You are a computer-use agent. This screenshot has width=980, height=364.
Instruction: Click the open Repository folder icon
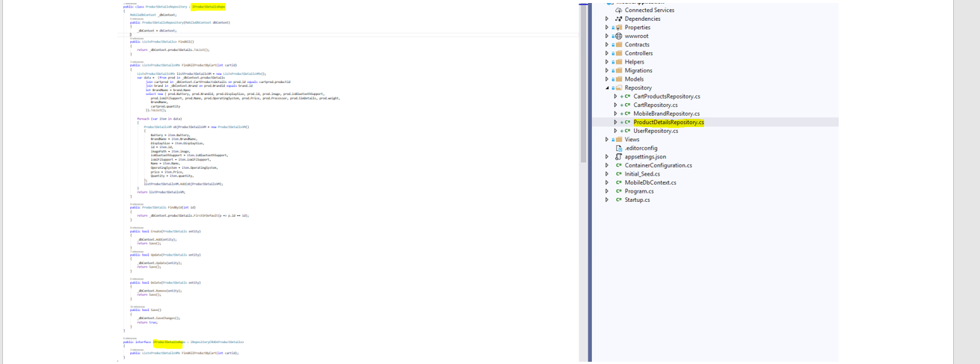click(x=619, y=88)
